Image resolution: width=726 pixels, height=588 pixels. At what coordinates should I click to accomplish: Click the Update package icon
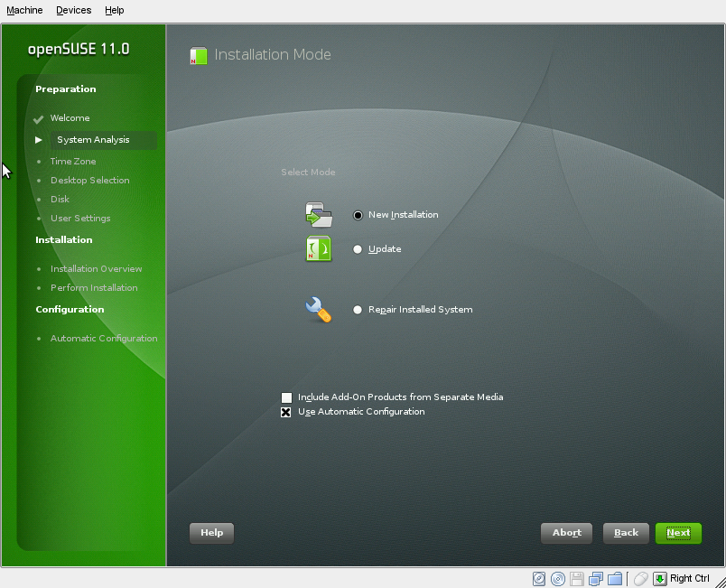(x=318, y=248)
